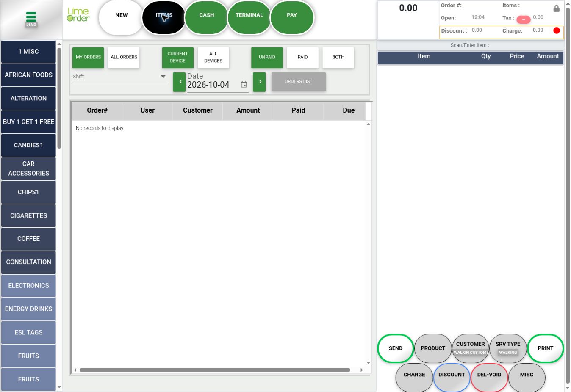Open the CIGARETTES category
571x392 pixels.
click(x=28, y=215)
